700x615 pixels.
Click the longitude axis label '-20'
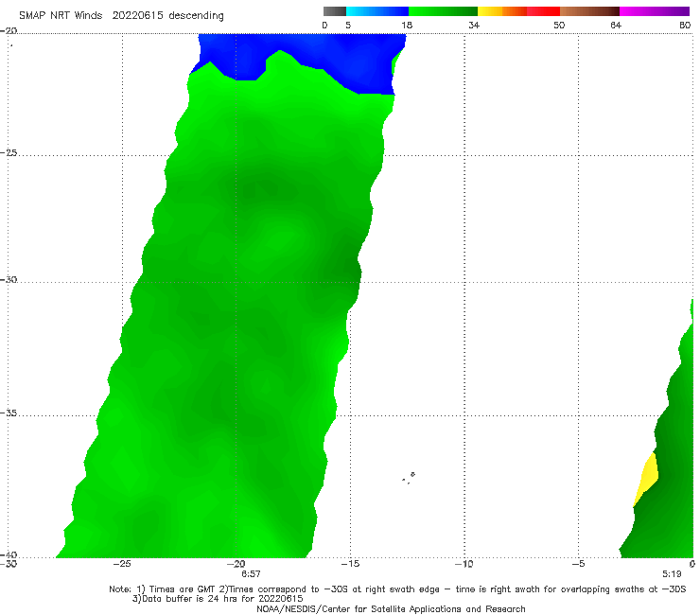(236, 564)
